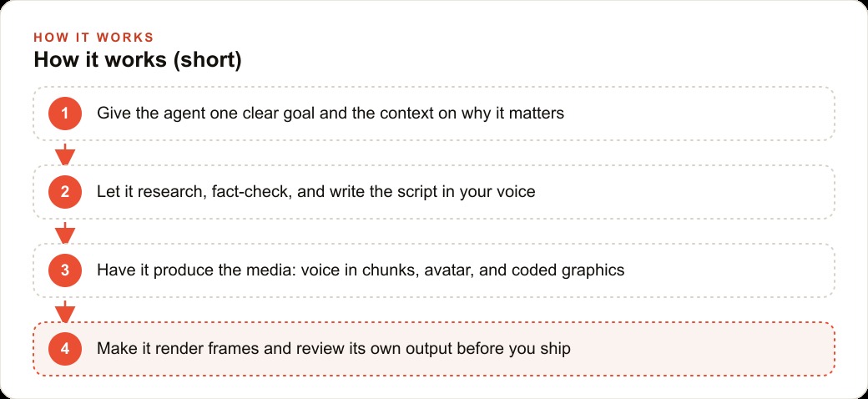868x399 pixels.
Task: Click the word (short) in the title
Action: (208, 60)
